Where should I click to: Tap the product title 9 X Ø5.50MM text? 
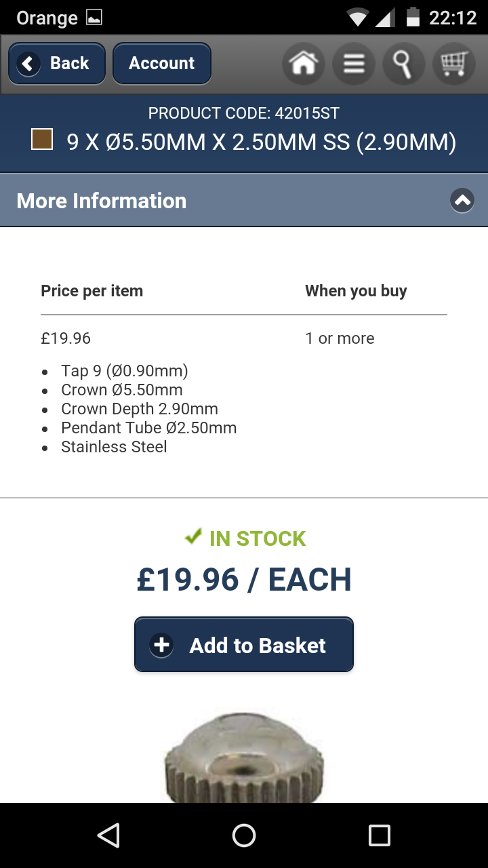(x=261, y=142)
